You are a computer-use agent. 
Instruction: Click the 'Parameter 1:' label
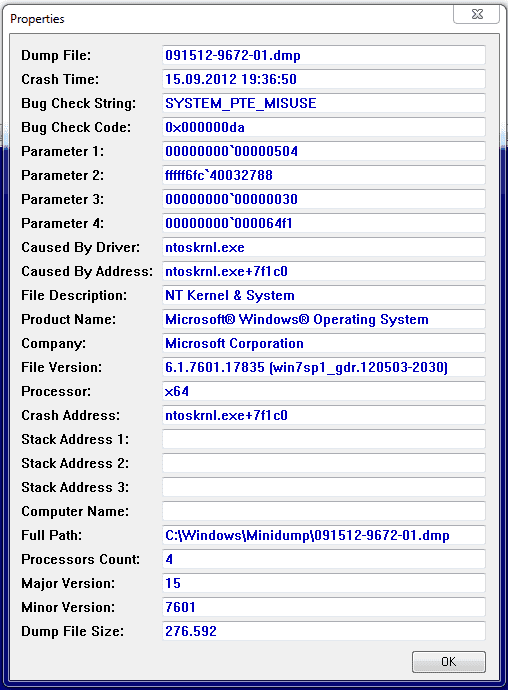click(x=63, y=151)
